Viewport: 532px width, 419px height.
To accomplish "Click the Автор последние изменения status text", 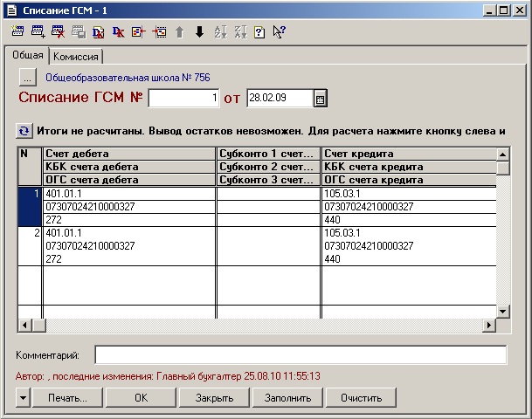I will click(168, 376).
